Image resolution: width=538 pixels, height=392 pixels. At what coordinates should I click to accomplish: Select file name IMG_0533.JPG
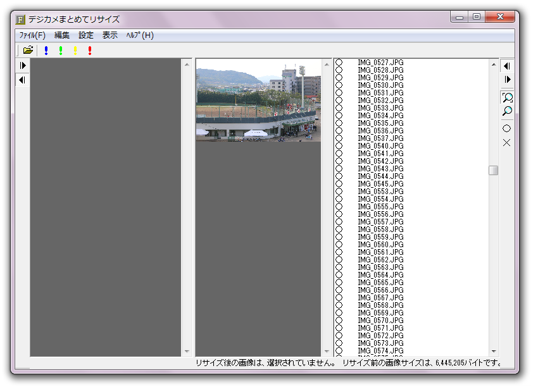pyautogui.click(x=380, y=108)
